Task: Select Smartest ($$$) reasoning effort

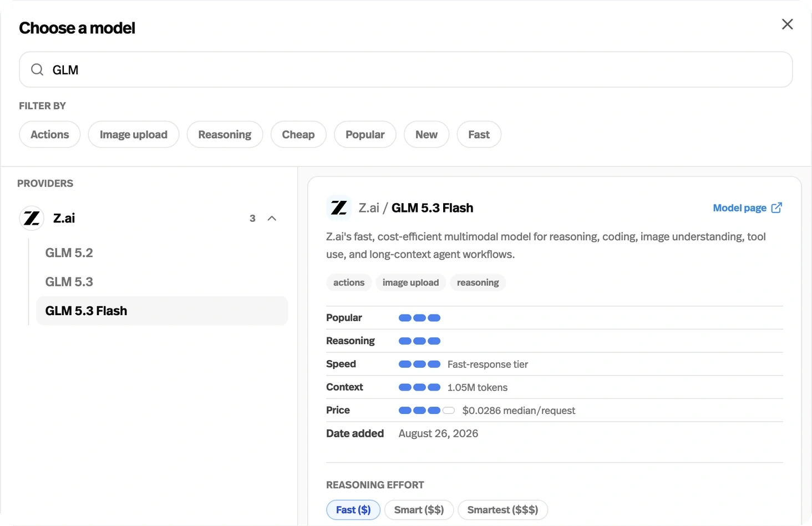Action: 503,510
